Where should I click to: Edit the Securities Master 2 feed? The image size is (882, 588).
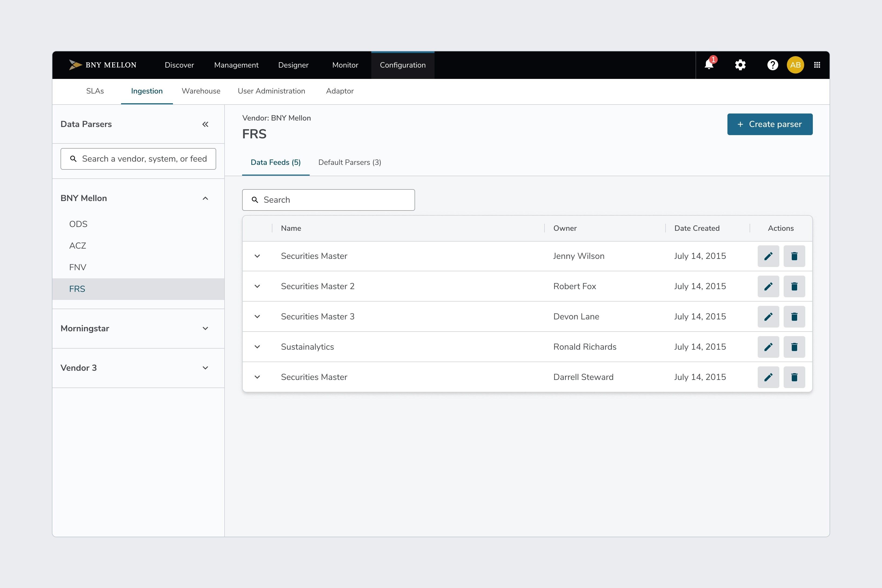pos(769,286)
